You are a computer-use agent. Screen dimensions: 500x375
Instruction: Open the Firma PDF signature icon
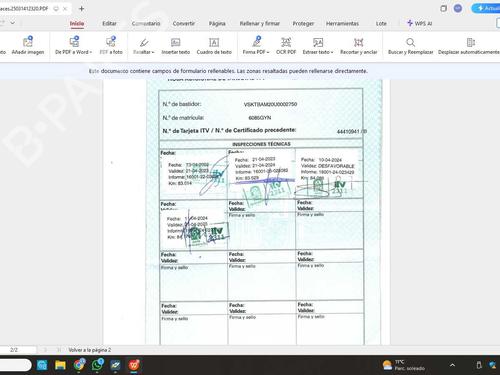click(x=256, y=42)
